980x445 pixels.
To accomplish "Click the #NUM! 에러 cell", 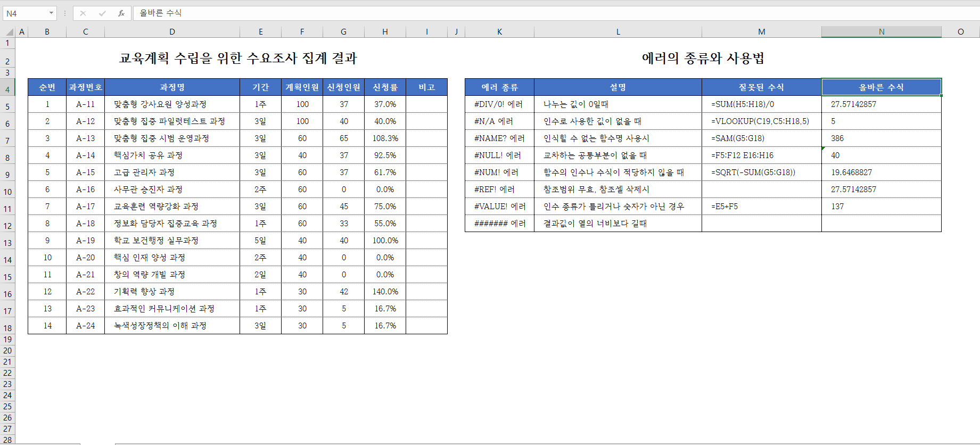I will 499,172.
